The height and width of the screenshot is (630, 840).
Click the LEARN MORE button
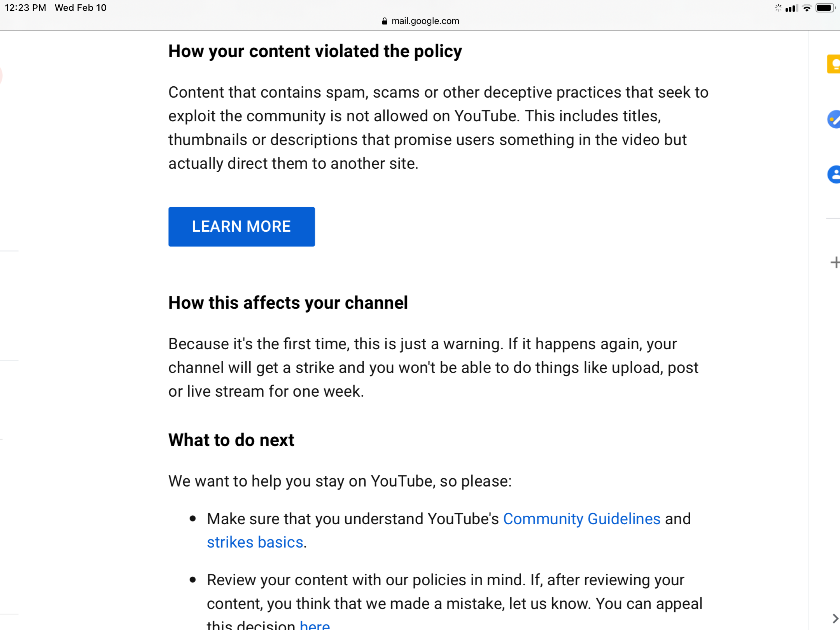(241, 227)
